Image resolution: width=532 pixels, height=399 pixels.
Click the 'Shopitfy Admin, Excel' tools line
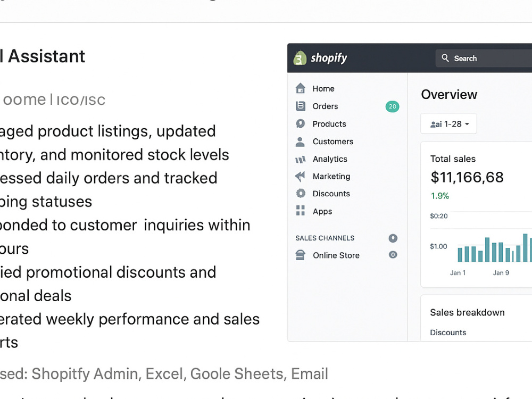point(164,374)
